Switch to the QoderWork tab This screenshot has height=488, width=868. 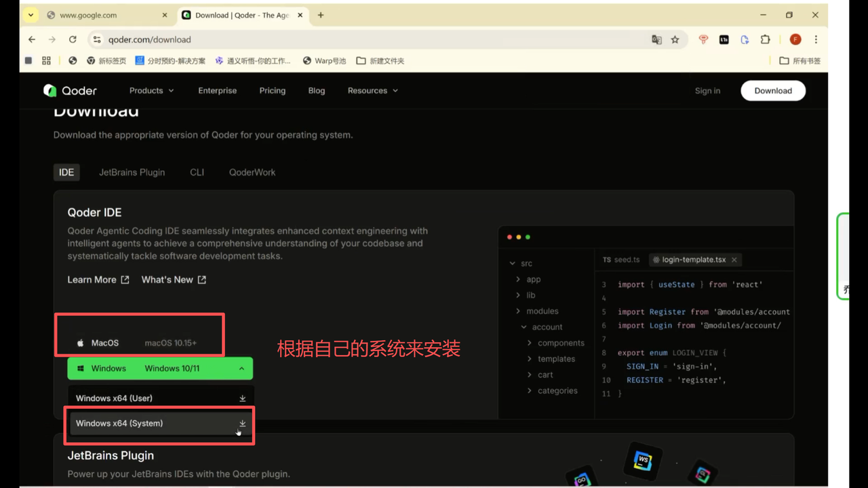point(252,172)
